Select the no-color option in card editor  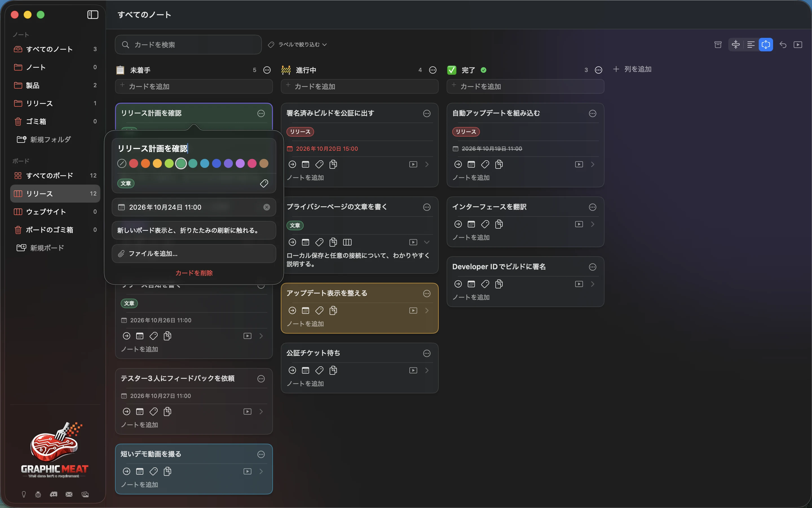click(122, 164)
